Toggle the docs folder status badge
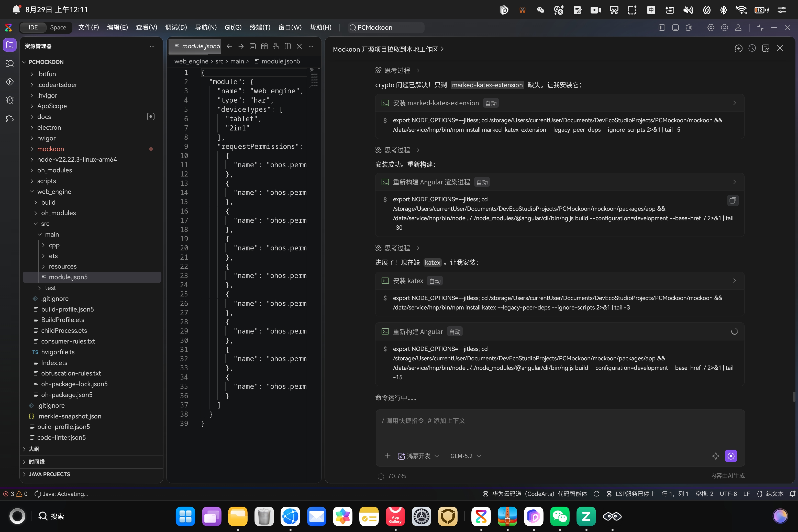798x532 pixels. (151, 117)
